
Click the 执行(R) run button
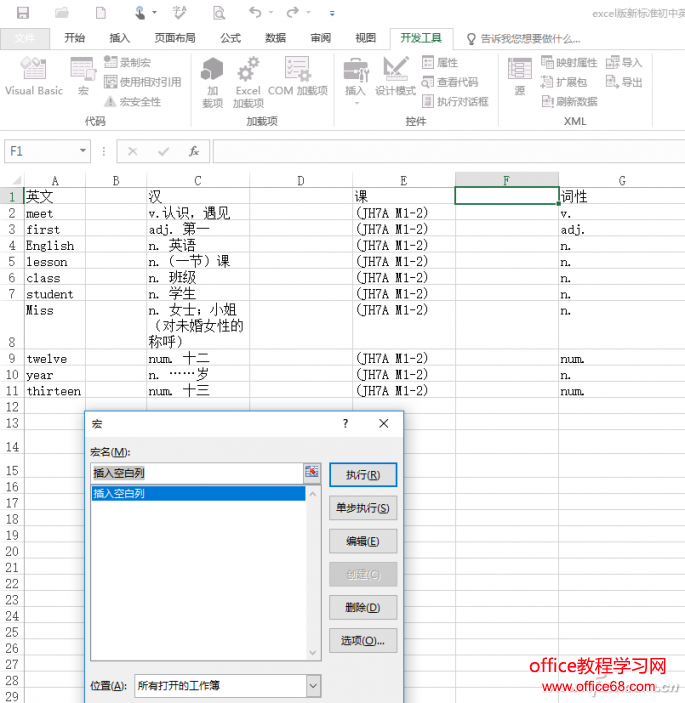click(x=363, y=475)
